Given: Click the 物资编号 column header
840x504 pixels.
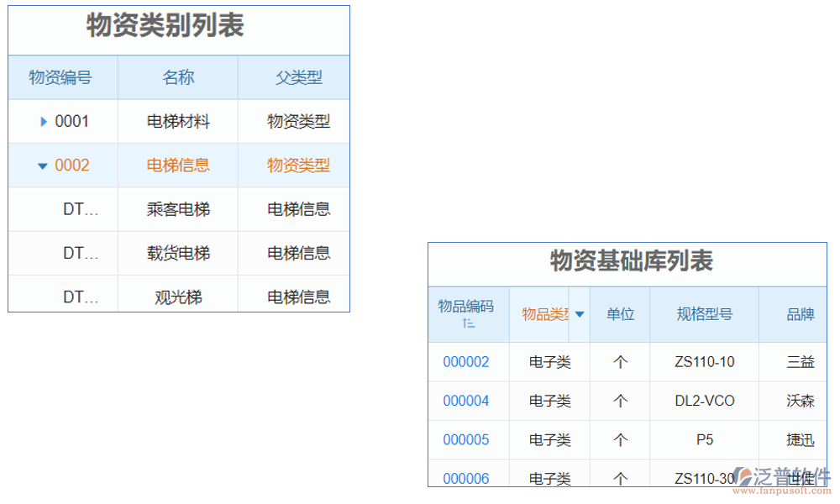Looking at the screenshot, I should click(62, 76).
